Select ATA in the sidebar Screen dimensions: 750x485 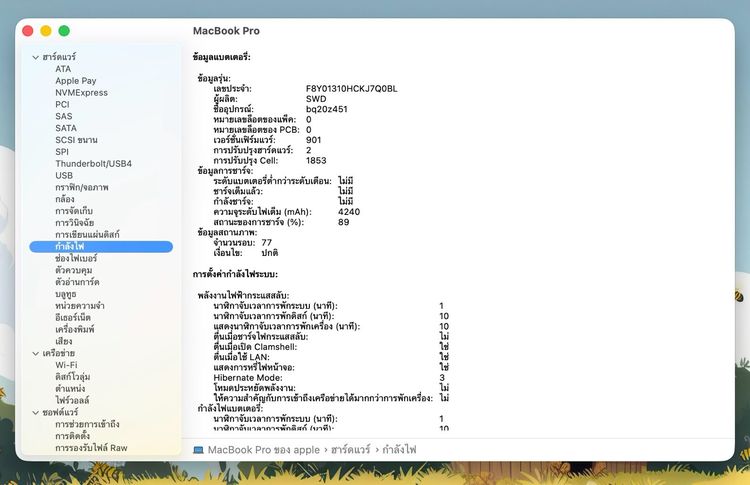(x=63, y=69)
